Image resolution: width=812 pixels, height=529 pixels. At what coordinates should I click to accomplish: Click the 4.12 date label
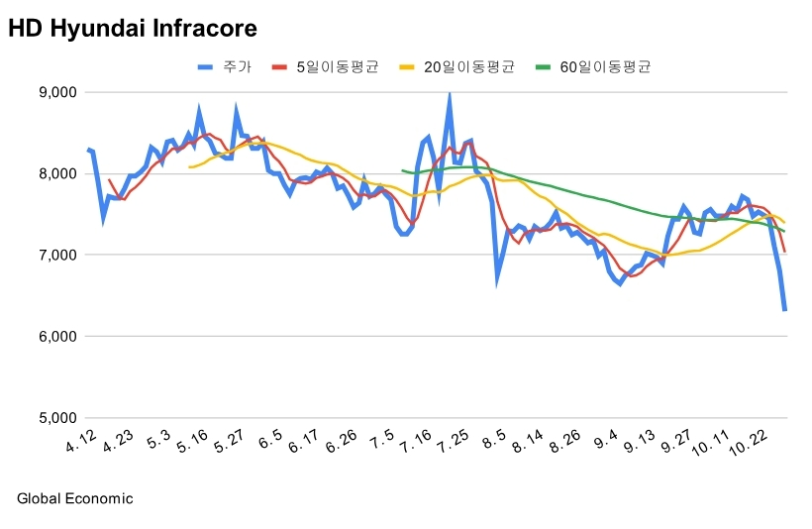pyautogui.click(x=81, y=441)
